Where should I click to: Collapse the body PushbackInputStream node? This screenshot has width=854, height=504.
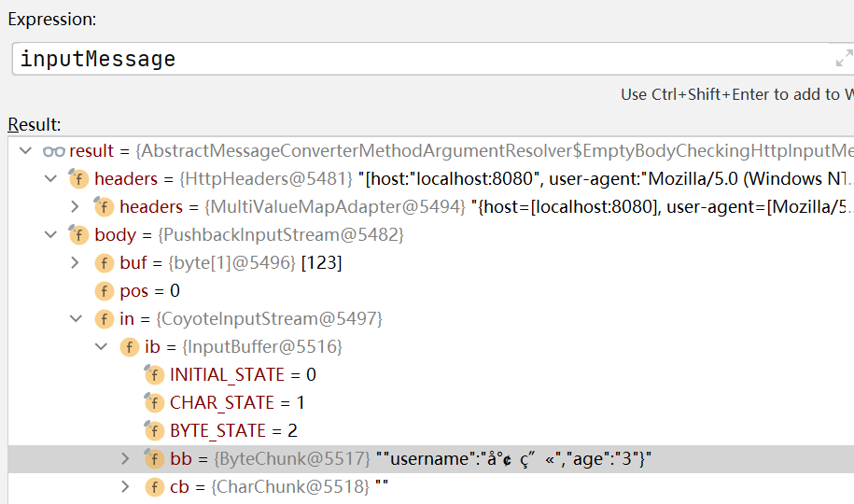coord(50,235)
